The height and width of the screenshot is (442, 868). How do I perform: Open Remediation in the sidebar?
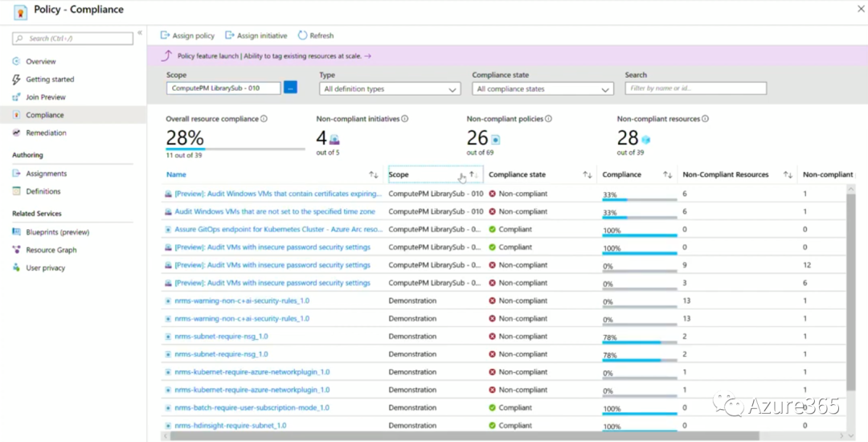(46, 133)
